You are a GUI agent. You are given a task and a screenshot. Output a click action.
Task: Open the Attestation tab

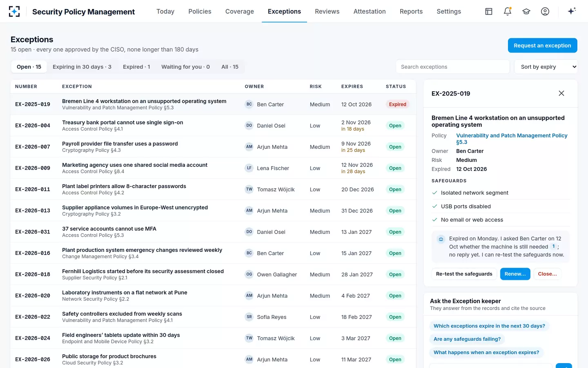point(370,11)
